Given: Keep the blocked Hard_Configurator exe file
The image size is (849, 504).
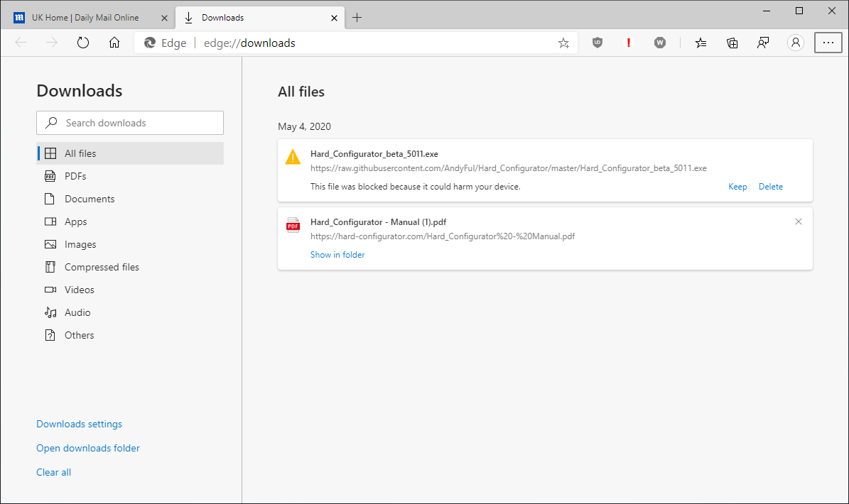Looking at the screenshot, I should (x=737, y=187).
